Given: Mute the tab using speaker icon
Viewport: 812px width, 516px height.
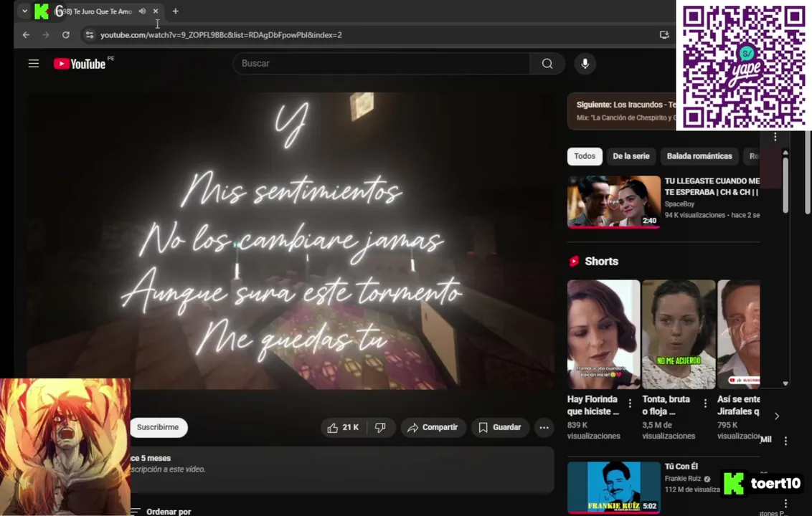Looking at the screenshot, I should [142, 11].
